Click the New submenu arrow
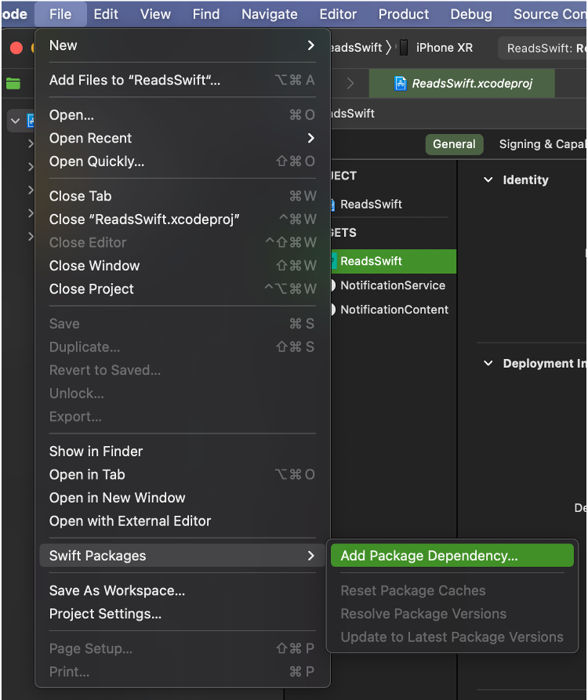The height and width of the screenshot is (700, 588). coord(311,45)
